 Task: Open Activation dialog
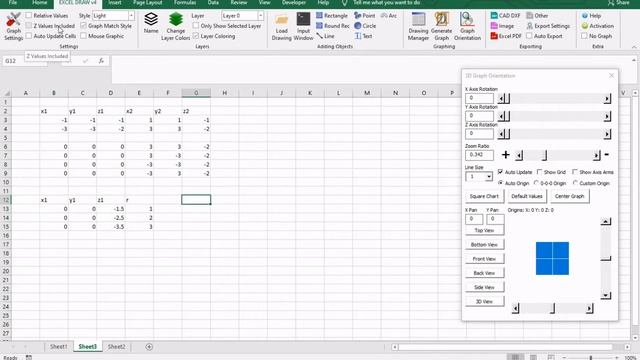tap(597, 26)
